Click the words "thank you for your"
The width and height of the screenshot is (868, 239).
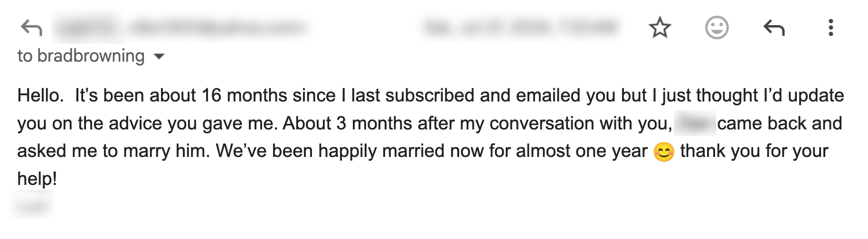coord(754,151)
